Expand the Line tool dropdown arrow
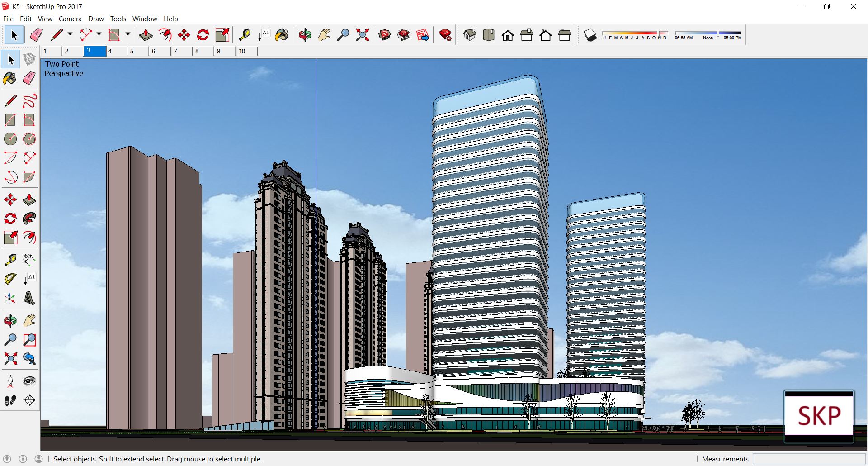Screen dimensions: 868x466 [x=70, y=34]
